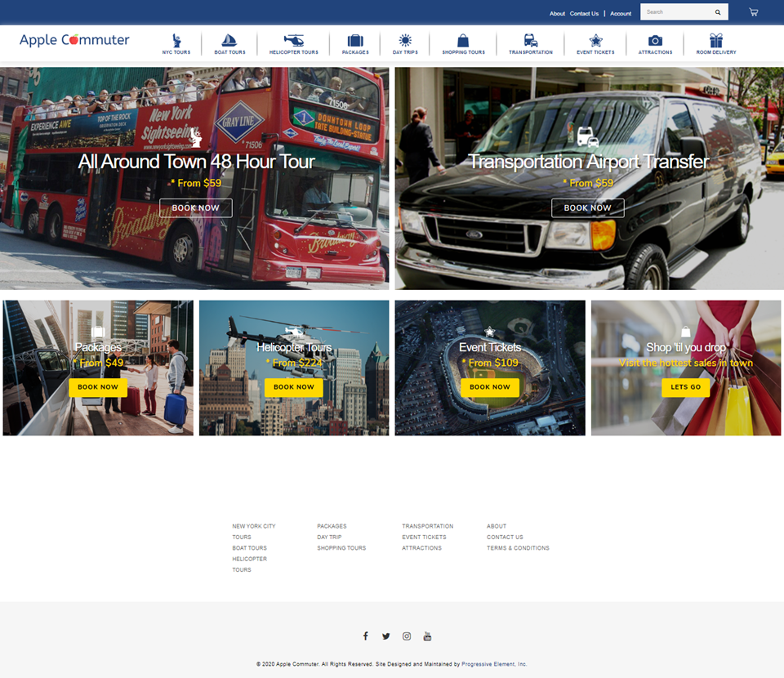784x678 pixels.
Task: Open Transportation vehicle nav icon
Action: [x=531, y=41]
